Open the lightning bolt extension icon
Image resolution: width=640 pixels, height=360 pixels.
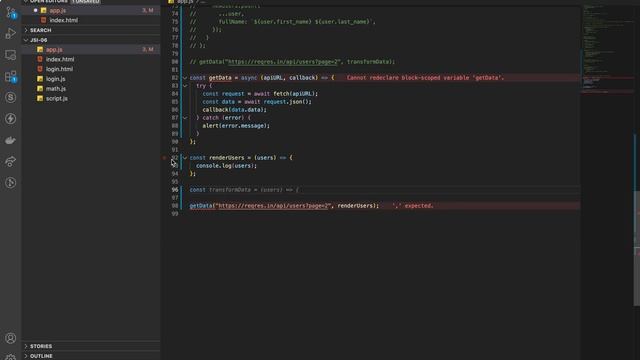(x=11, y=119)
